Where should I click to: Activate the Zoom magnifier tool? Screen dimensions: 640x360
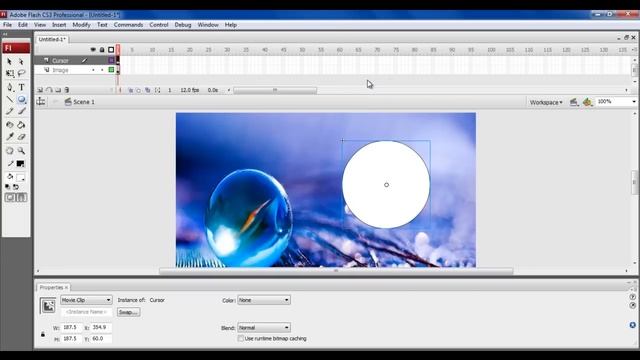coord(21,151)
